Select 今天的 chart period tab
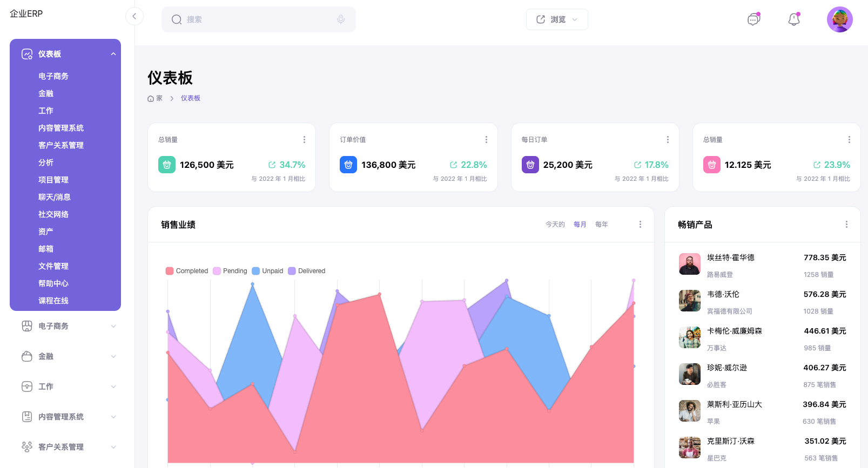Viewport: 868px width, 468px height. [x=555, y=225]
